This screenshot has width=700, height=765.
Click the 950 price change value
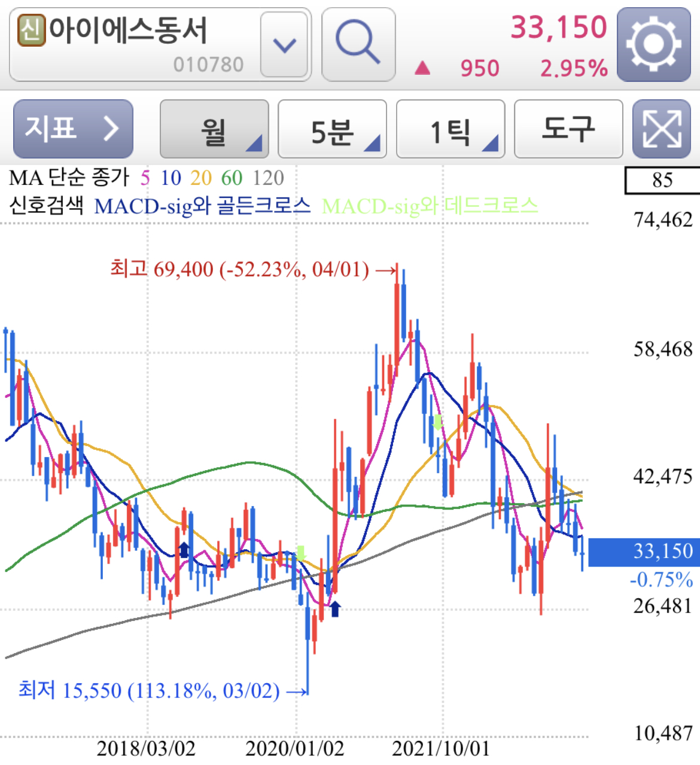[480, 68]
